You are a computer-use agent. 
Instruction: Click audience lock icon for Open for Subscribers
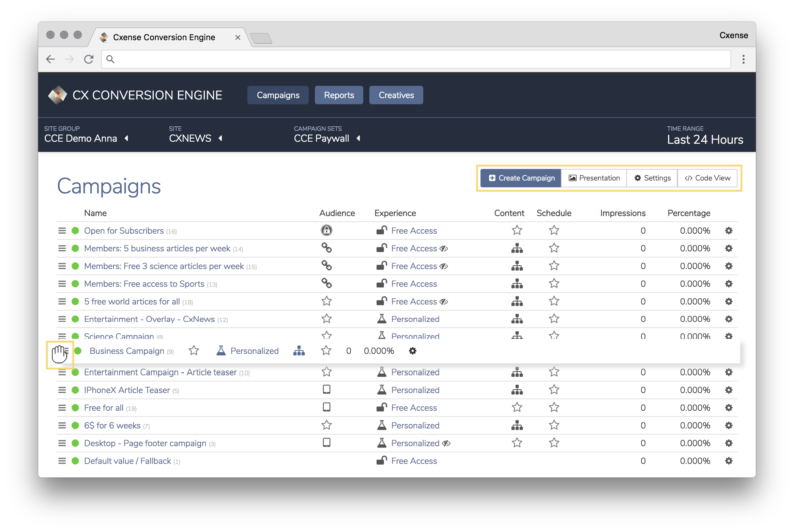point(326,230)
